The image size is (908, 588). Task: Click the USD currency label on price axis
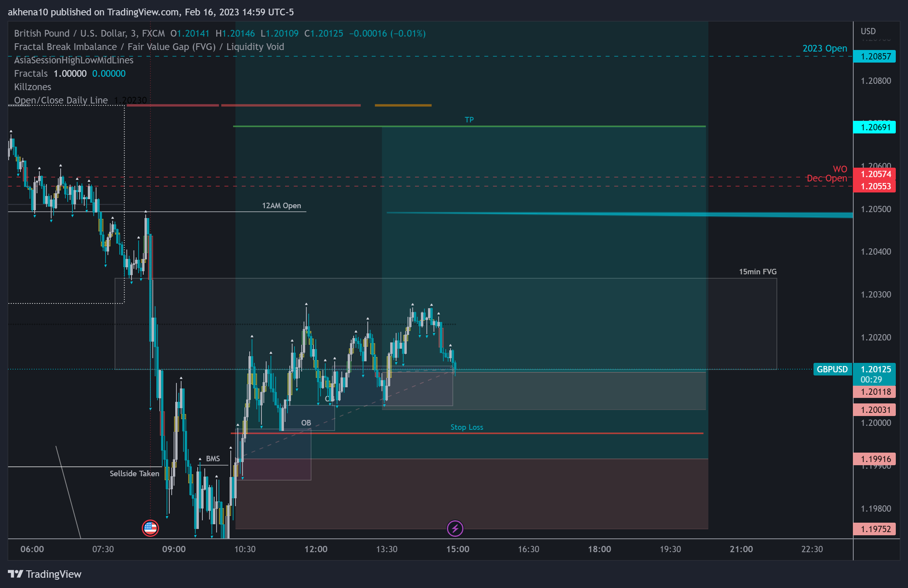coord(868,31)
